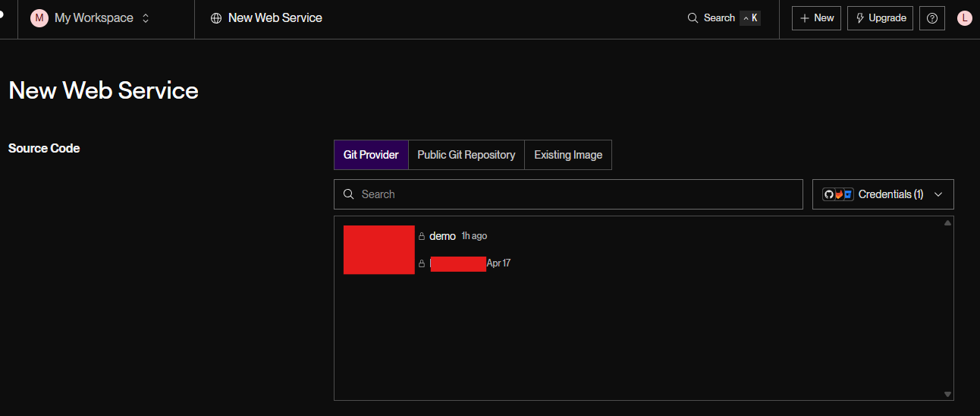The height and width of the screenshot is (416, 980).
Task: Click the Source Code section label
Action: 44,148
